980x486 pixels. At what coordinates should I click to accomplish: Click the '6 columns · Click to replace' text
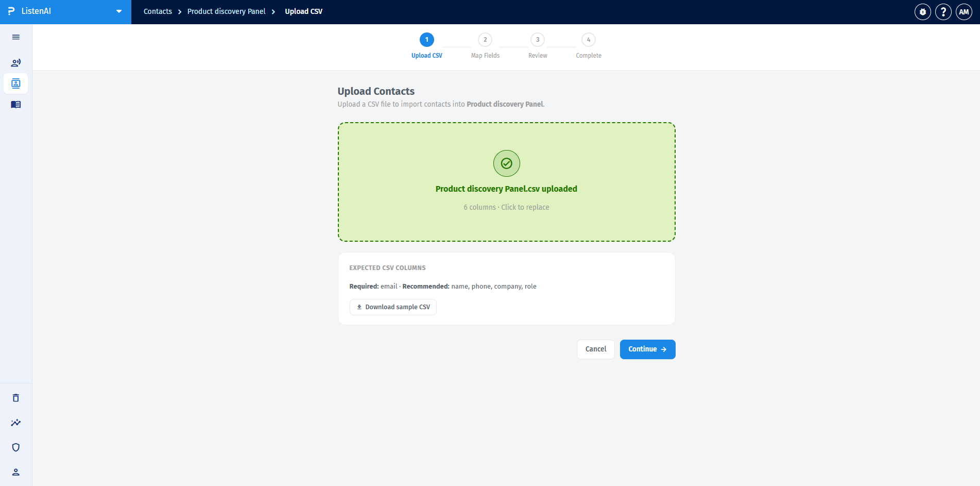pyautogui.click(x=507, y=207)
